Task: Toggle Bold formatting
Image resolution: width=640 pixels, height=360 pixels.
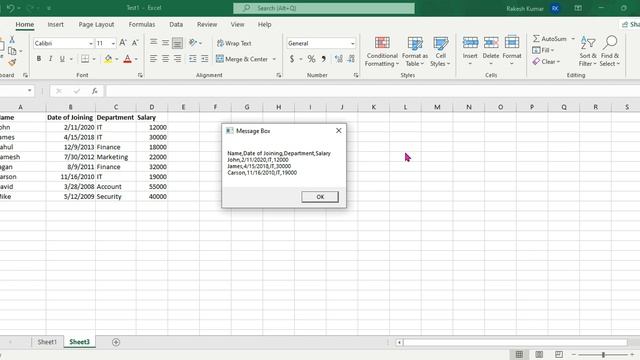Action: point(39,59)
